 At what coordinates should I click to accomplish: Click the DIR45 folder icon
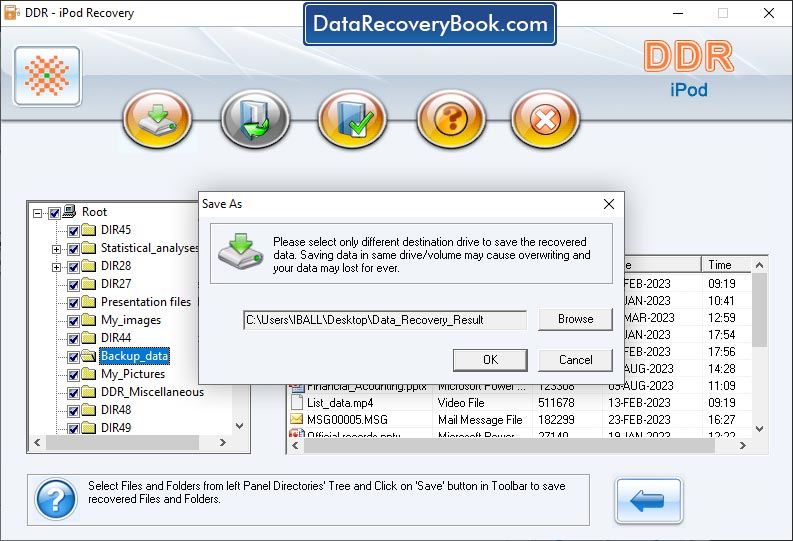[x=89, y=230]
